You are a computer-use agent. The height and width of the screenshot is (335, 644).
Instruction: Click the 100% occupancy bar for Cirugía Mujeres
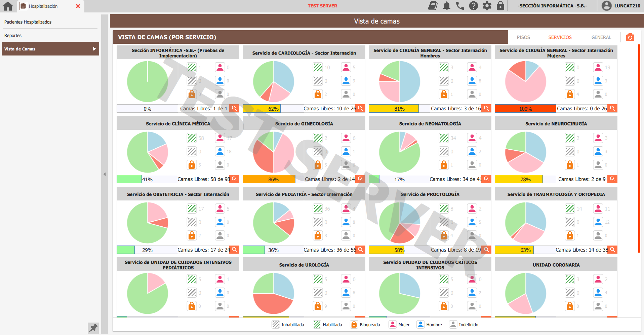coord(525,109)
